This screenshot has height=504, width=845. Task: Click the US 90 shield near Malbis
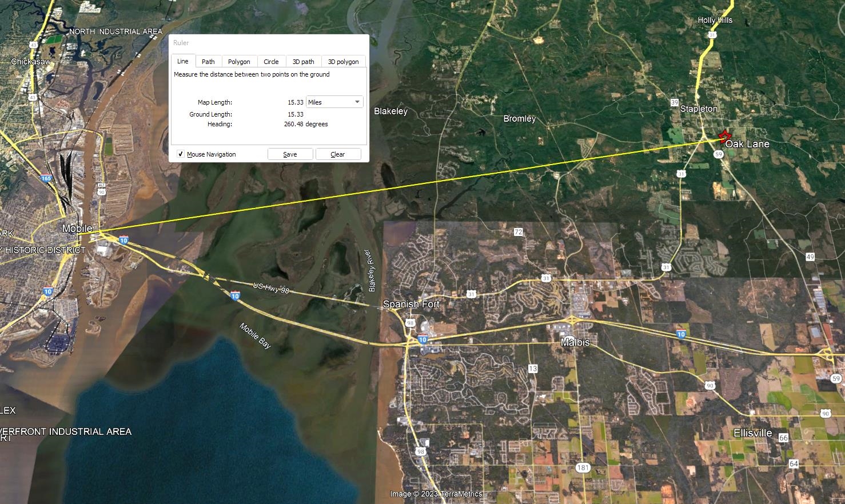pos(710,386)
